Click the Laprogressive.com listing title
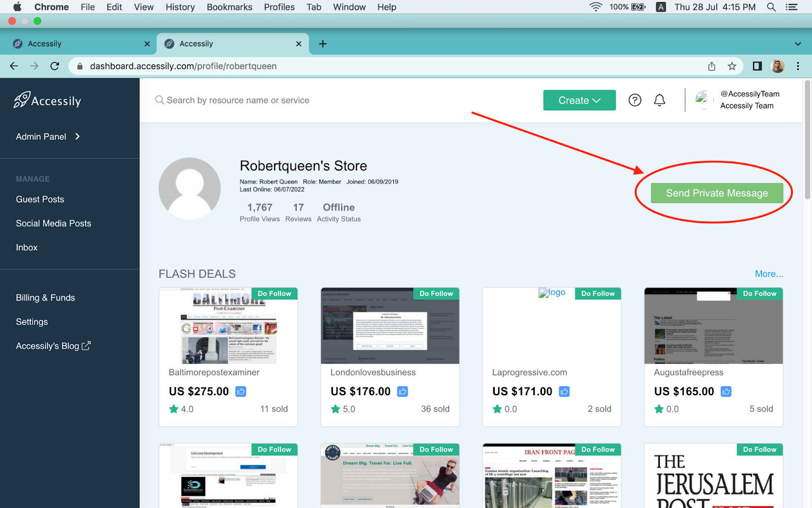 coord(529,372)
